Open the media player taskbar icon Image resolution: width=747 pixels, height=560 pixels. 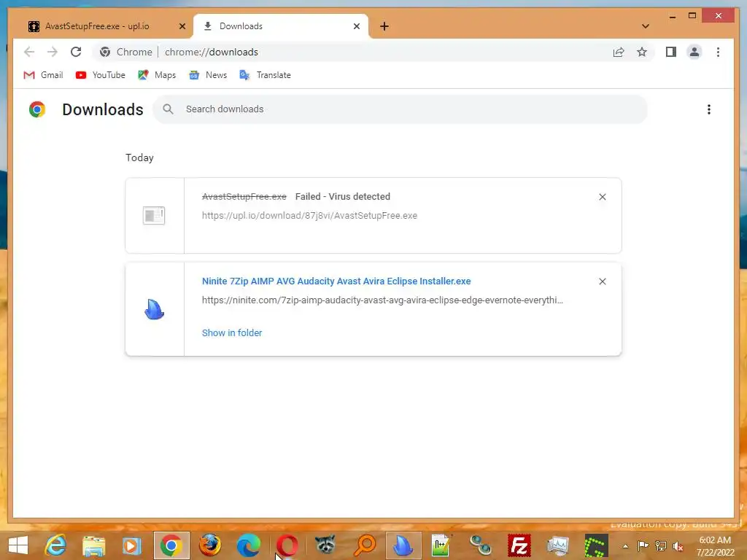pos(132,545)
